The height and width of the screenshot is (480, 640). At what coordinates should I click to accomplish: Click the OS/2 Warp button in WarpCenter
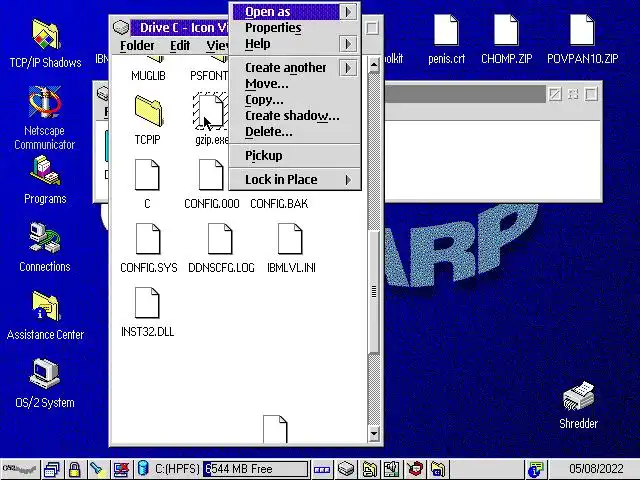(x=19, y=469)
